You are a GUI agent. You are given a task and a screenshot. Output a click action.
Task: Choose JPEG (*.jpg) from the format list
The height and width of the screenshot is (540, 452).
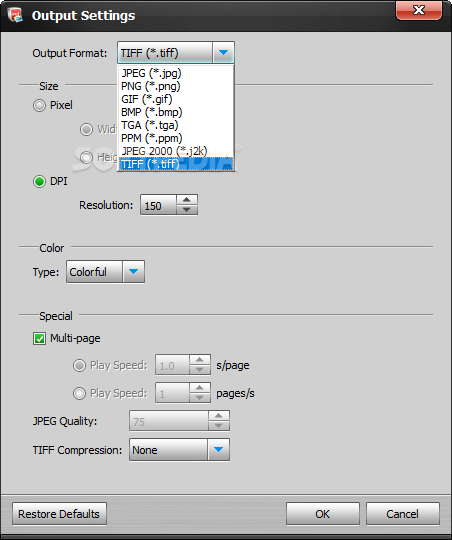[176, 73]
